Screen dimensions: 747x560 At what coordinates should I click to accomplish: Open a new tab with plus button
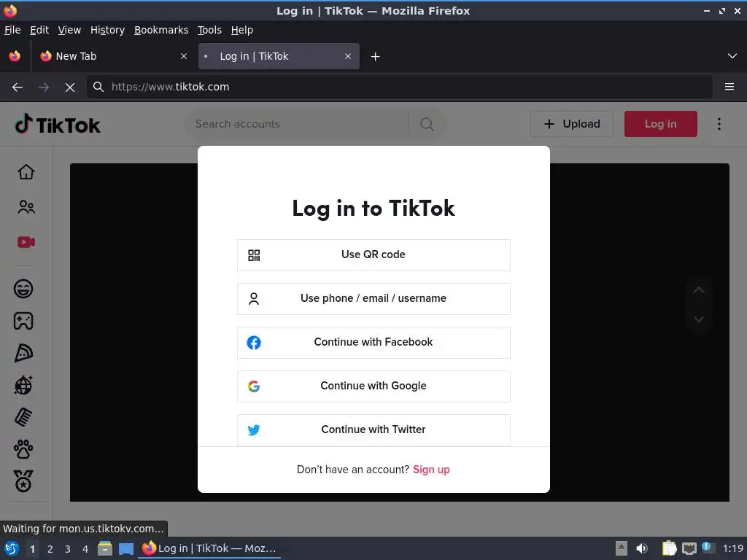[376, 57]
